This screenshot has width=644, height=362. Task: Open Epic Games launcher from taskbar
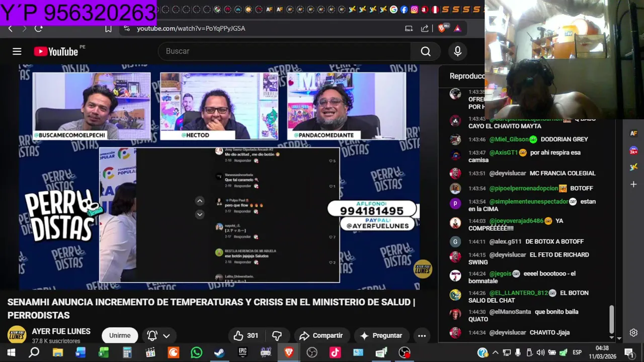coord(243,352)
